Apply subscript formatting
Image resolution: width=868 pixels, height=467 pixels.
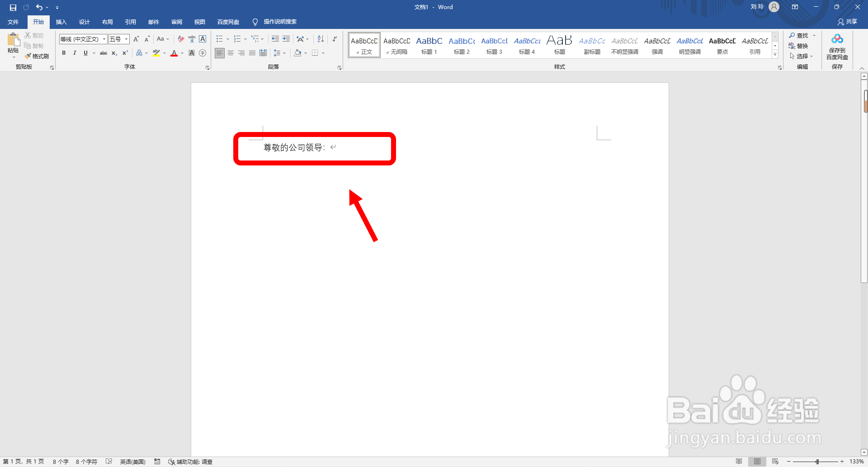pyautogui.click(x=114, y=53)
